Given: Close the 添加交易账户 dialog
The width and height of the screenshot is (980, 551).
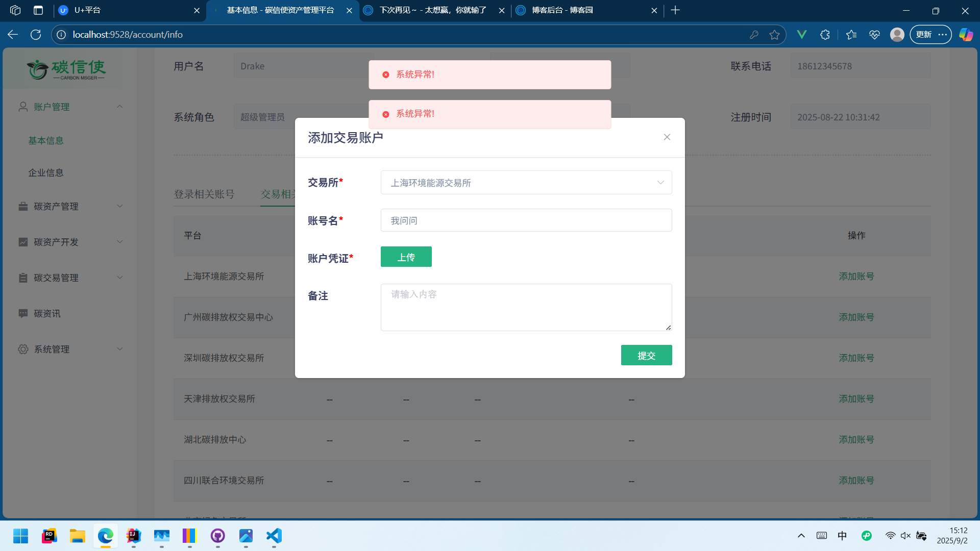Looking at the screenshot, I should pos(667,137).
